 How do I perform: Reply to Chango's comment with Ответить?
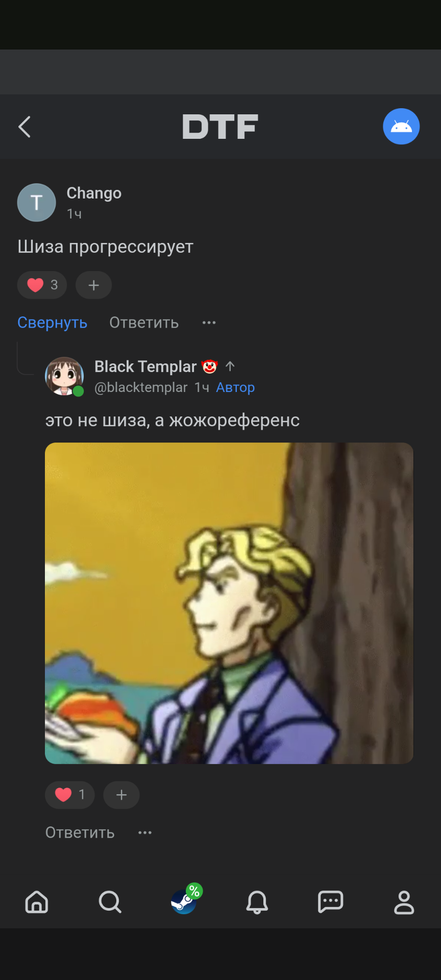pyautogui.click(x=144, y=323)
